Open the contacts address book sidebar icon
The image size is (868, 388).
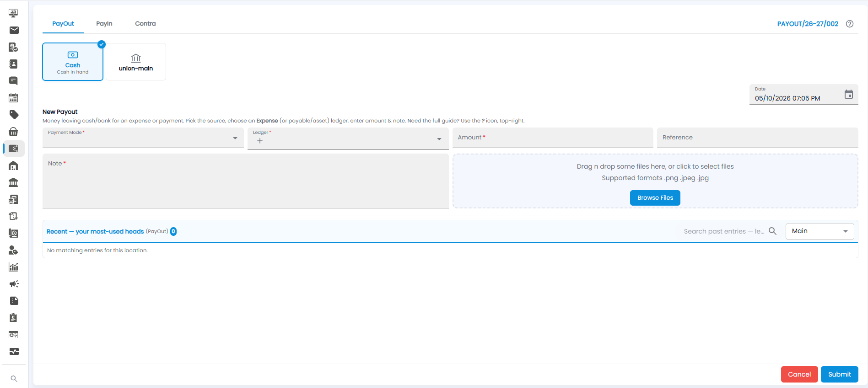pos(14,64)
